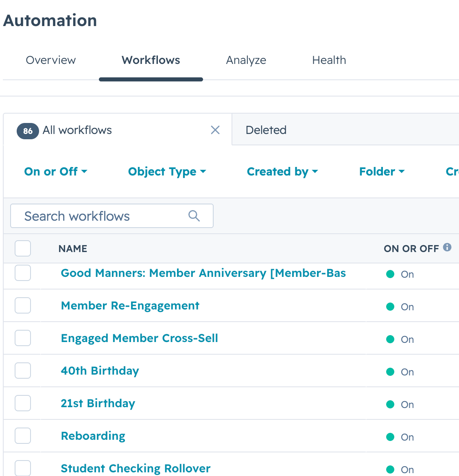
Task: Select the Workflows tab
Action: pos(151,60)
